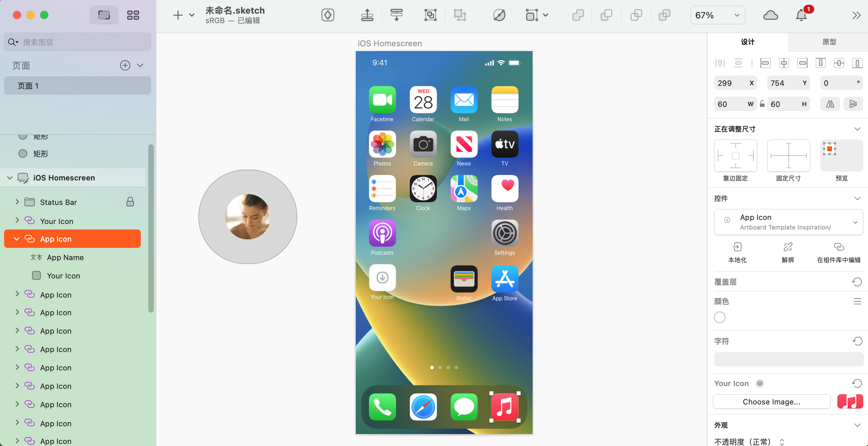Open the 靠边固定 pin constraints box
This screenshot has height=446, width=868.
[736, 156]
